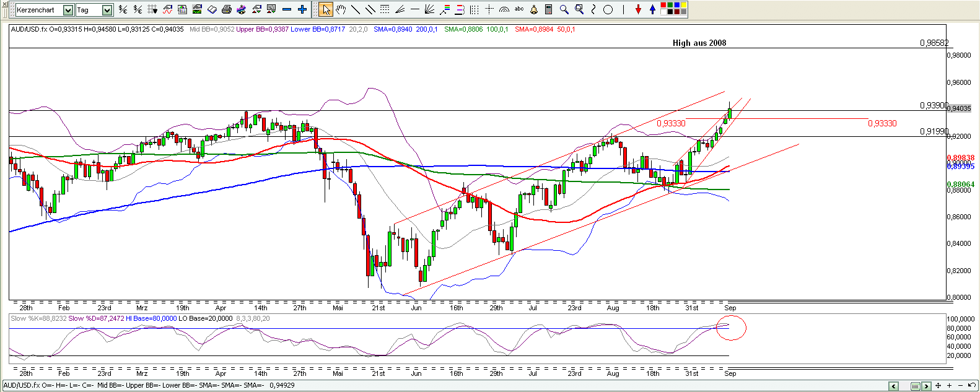This screenshot has height=392, width=980.
Task: Select the arrow pointer tool
Action: click(x=326, y=10)
